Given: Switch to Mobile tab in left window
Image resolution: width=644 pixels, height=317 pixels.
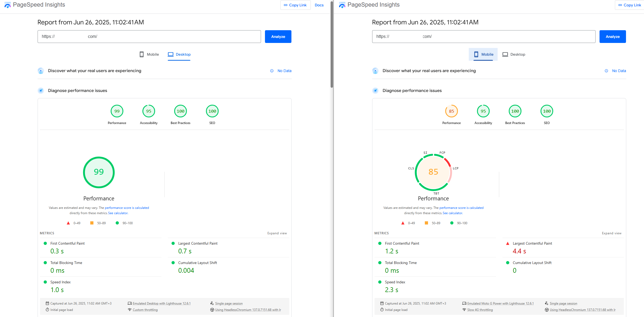Looking at the screenshot, I should (x=149, y=54).
